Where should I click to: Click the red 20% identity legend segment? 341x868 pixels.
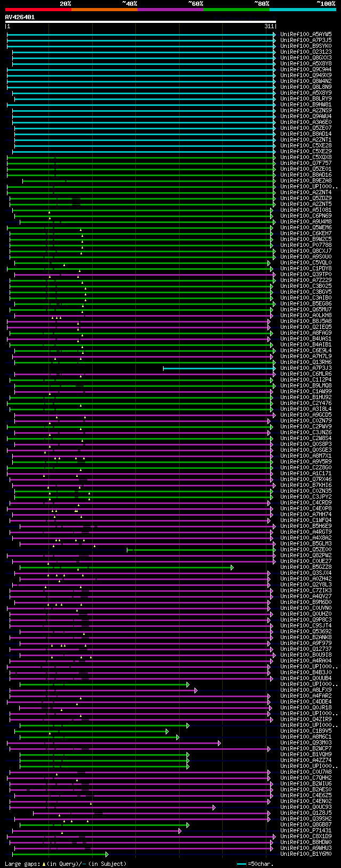38,9
